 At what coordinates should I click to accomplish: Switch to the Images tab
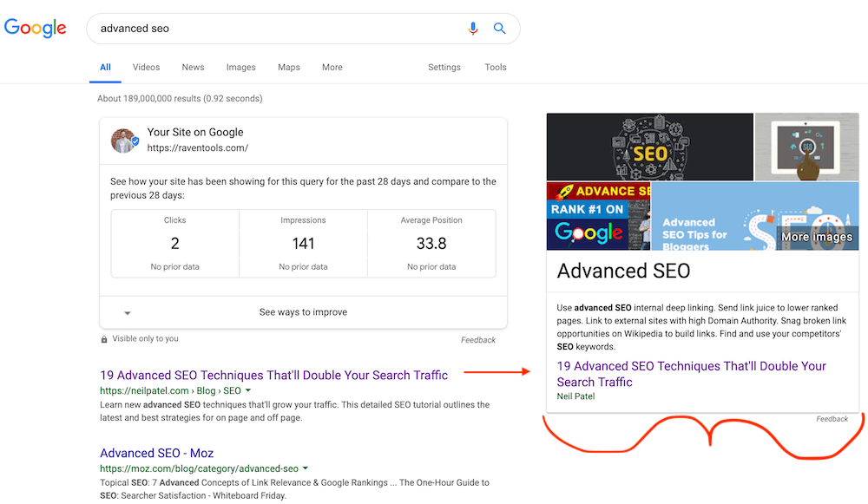click(240, 67)
